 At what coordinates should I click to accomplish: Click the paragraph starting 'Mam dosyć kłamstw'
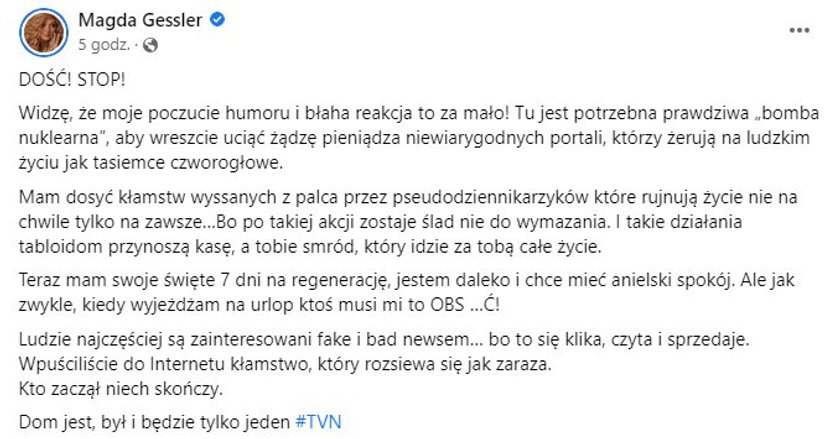408,222
